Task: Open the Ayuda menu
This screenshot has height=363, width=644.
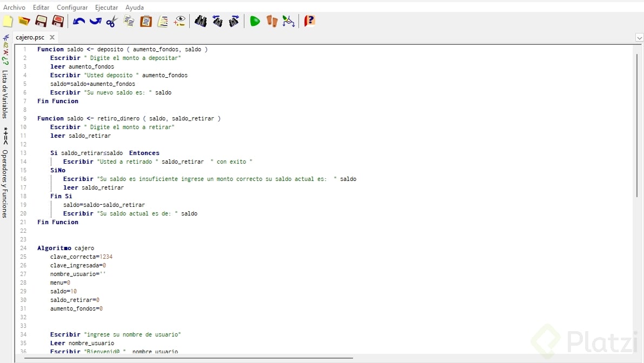Action: pyautogui.click(x=135, y=8)
